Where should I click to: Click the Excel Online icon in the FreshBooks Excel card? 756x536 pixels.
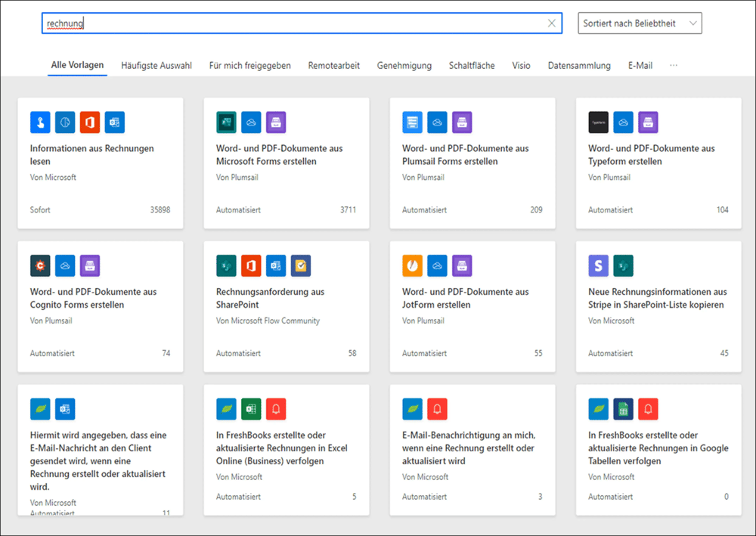251,409
